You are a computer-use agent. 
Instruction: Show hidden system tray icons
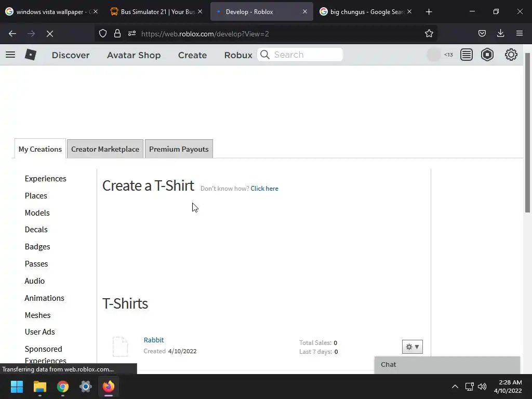coord(455,387)
